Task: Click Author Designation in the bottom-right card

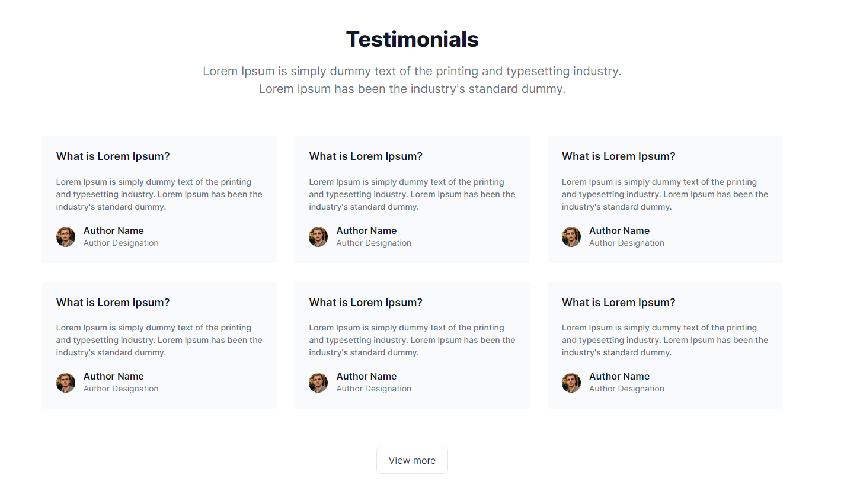Action: tap(626, 389)
